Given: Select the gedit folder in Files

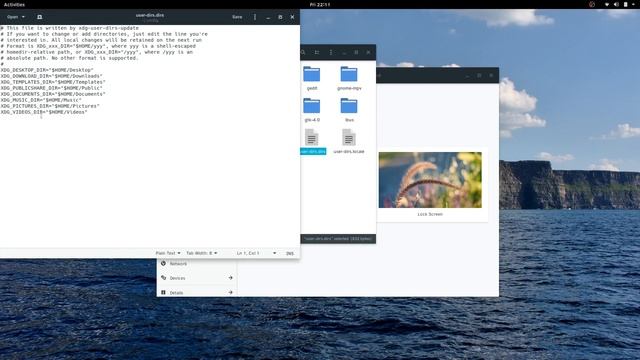Looking at the screenshot, I should pos(312,78).
